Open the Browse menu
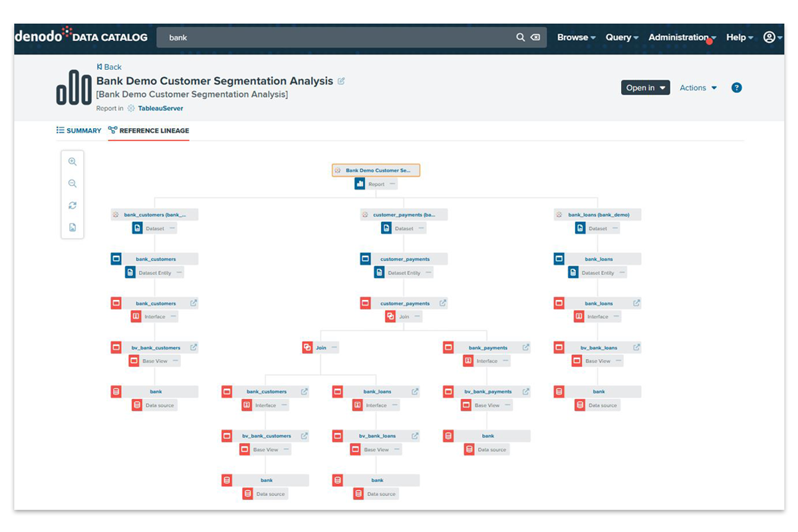The image size is (798, 532). pyautogui.click(x=576, y=38)
